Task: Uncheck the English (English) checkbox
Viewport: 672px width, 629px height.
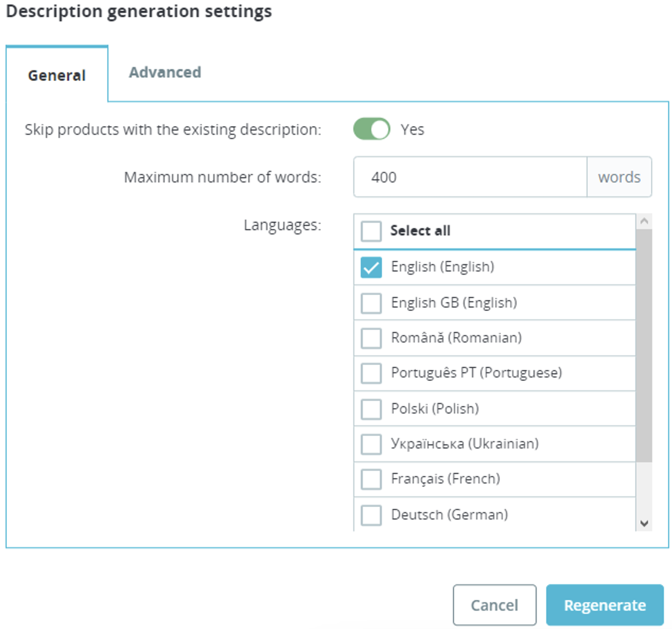Action: [x=371, y=267]
